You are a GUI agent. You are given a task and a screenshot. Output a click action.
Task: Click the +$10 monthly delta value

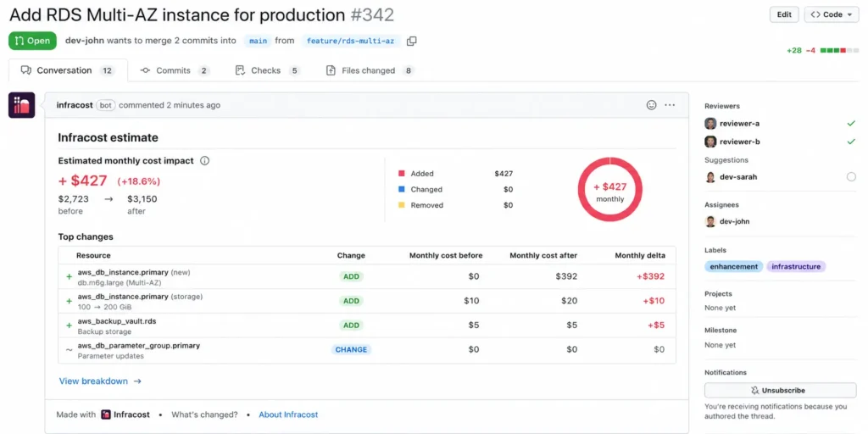[x=654, y=301]
